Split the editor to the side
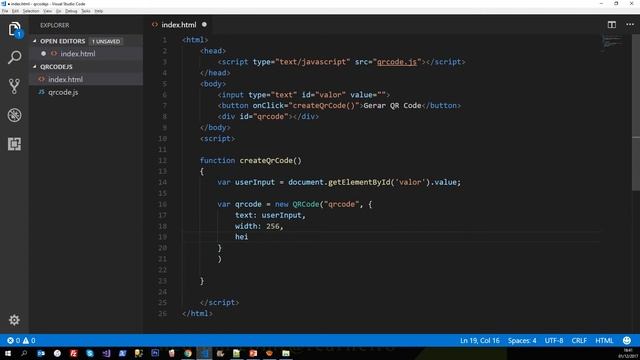640x360 pixels. 611,25
